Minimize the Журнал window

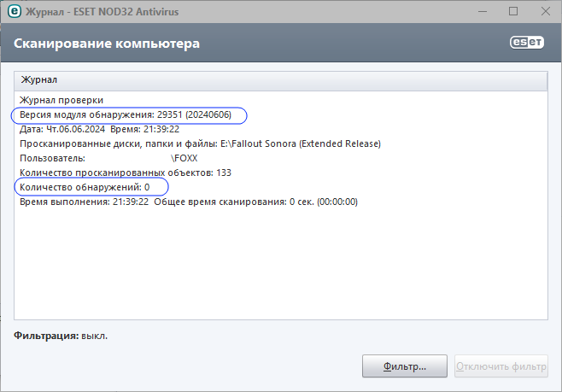pyautogui.click(x=483, y=11)
